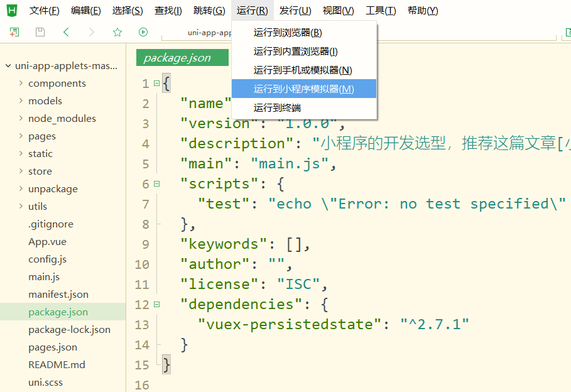This screenshot has height=392, width=571.
Task: Choose 运行到内置浏览器(I) menu entry
Action: coord(303,52)
